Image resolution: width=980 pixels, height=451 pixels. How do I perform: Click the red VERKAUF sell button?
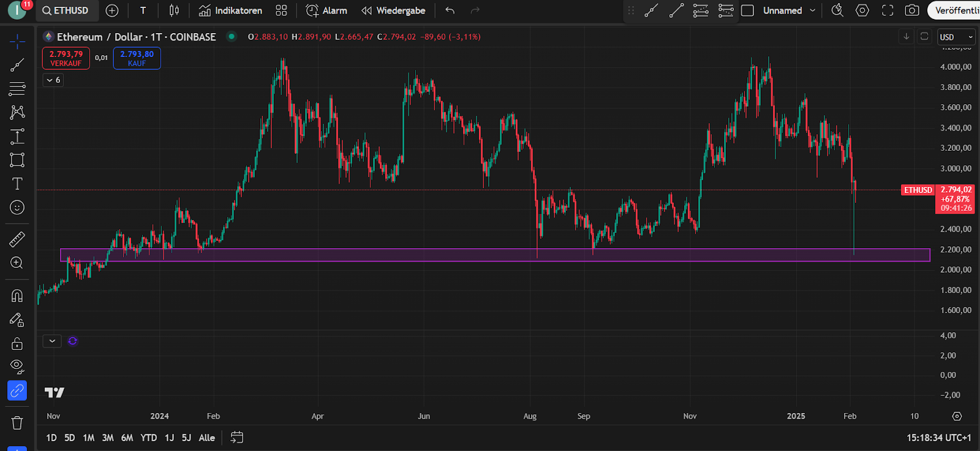point(66,58)
